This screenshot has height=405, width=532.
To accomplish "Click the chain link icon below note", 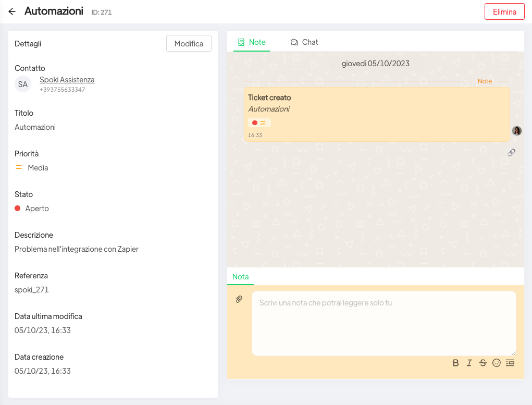I will tap(512, 153).
